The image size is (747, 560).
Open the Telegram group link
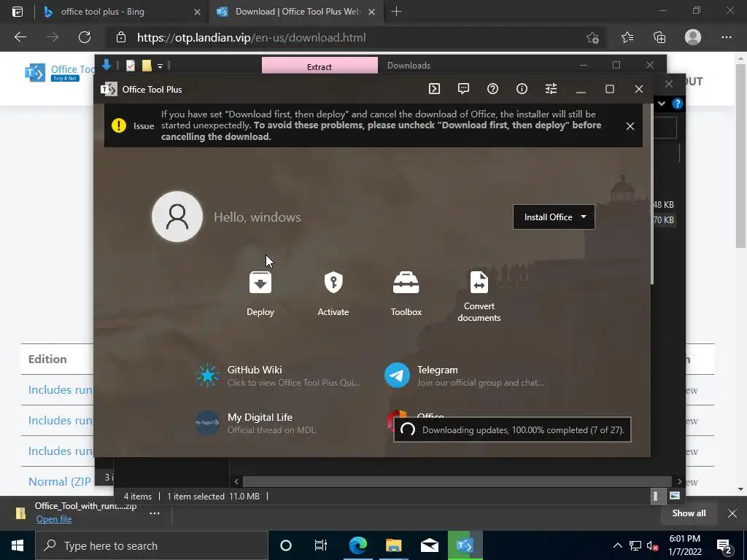coord(465,376)
